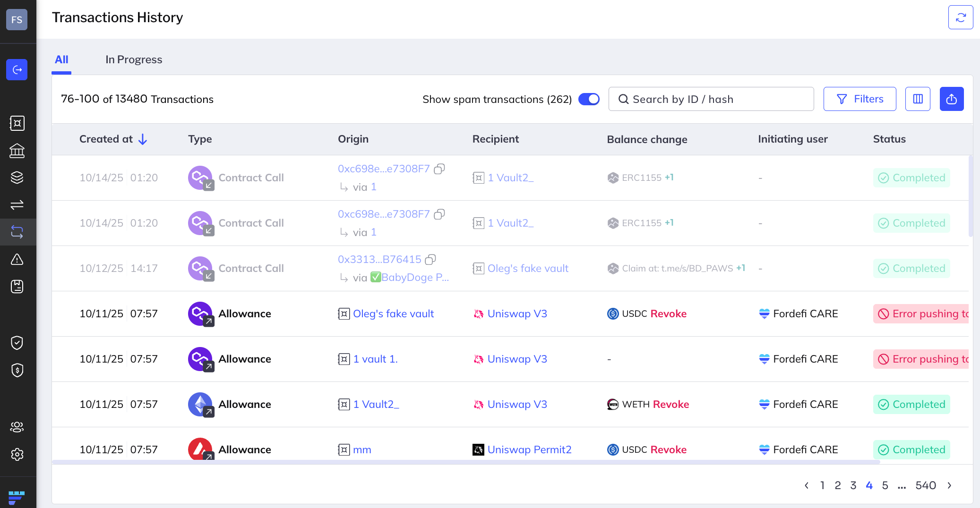Go to previous page with left chevron

(807, 485)
